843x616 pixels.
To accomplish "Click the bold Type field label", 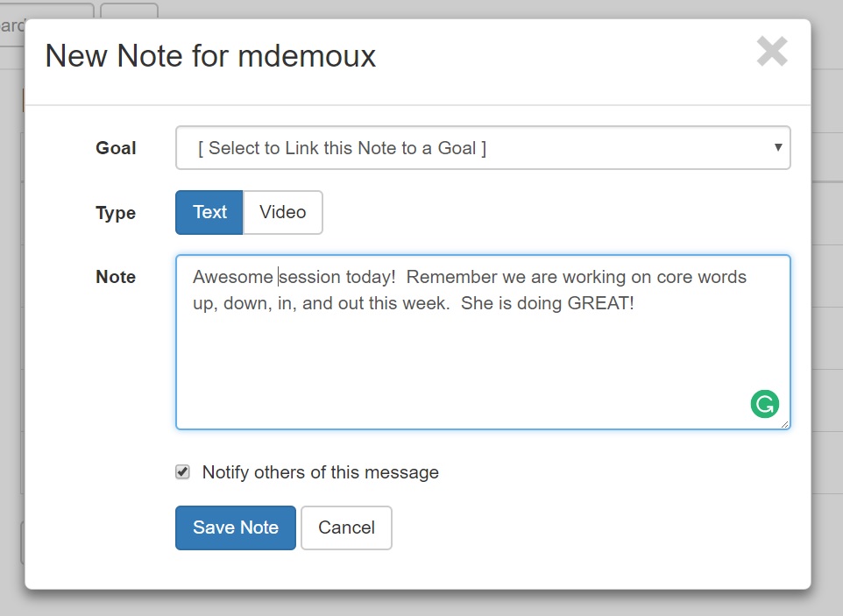I will click(x=116, y=213).
